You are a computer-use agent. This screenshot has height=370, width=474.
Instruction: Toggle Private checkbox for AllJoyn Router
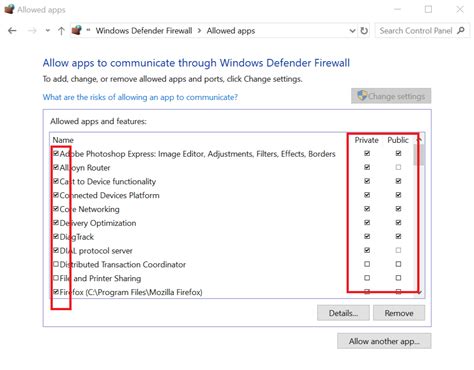[367, 167]
